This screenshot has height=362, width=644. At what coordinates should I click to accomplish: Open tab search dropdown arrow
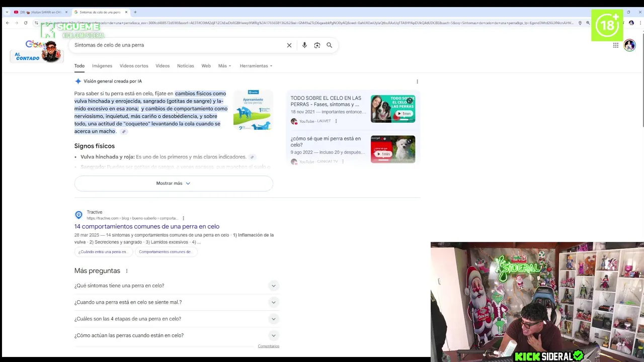tap(7, 12)
